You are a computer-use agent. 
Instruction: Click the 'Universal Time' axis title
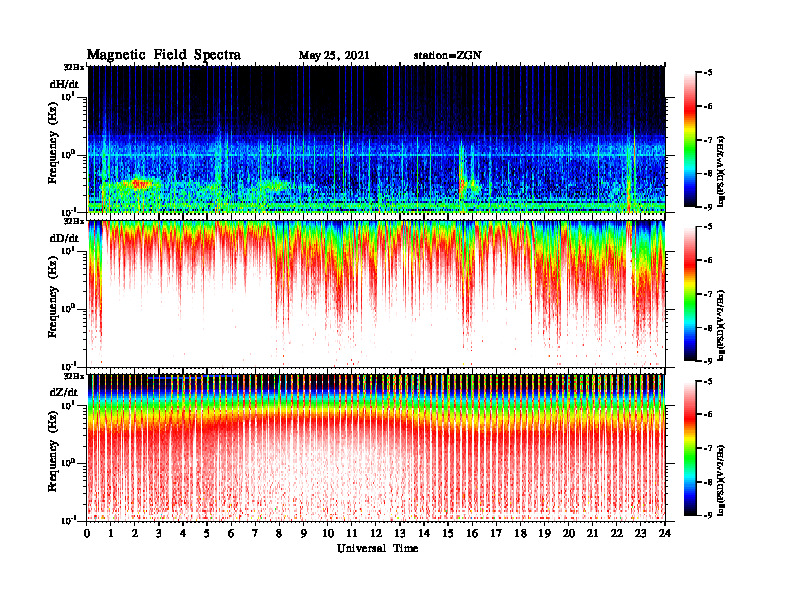coord(378,548)
